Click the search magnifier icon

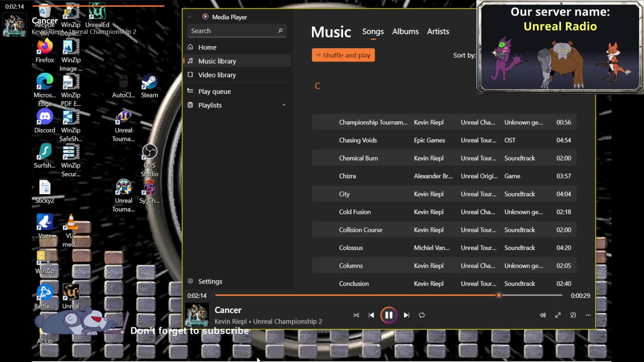(x=280, y=31)
